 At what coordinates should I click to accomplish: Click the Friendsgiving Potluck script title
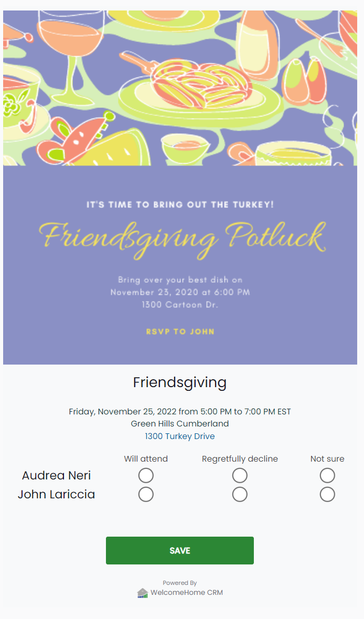click(x=183, y=239)
